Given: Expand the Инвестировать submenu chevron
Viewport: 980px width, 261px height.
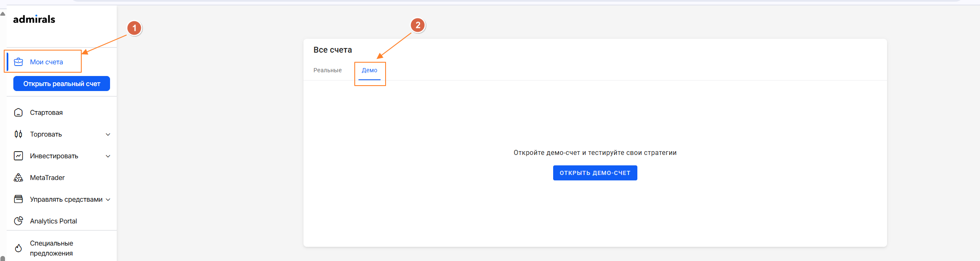Looking at the screenshot, I should click(108, 156).
